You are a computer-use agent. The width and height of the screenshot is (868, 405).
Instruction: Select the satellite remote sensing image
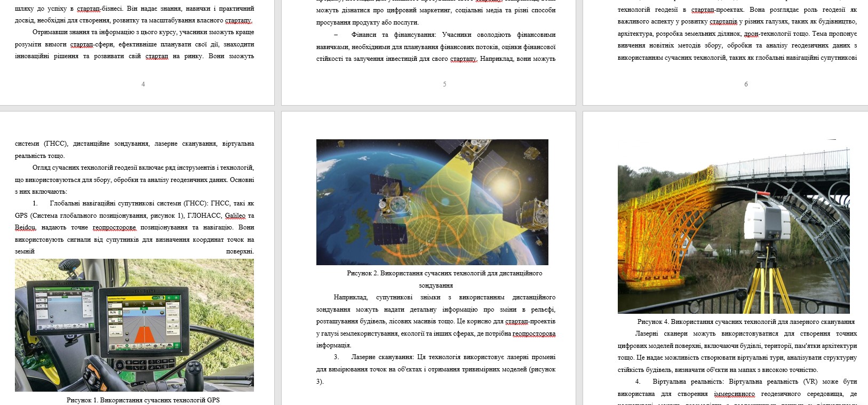tap(432, 202)
